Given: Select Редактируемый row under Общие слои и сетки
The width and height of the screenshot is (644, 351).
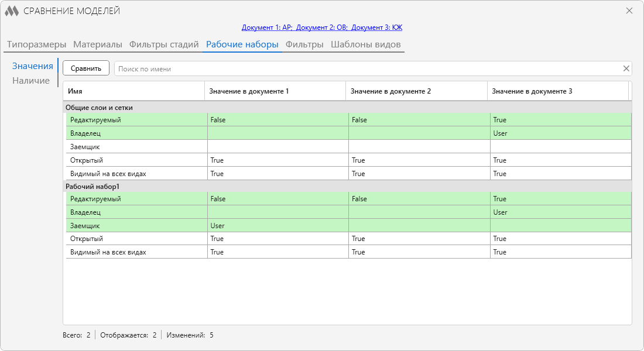Looking at the screenshot, I should 349,120.
